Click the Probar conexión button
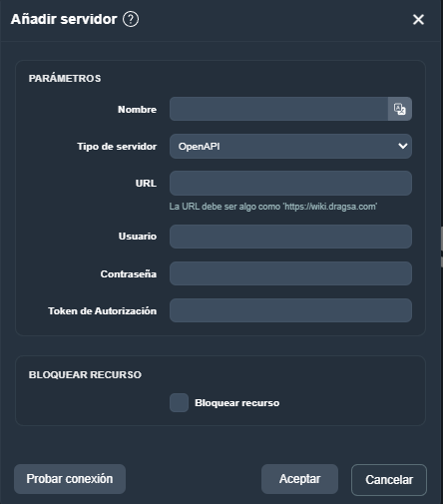443x504 pixels. pos(70,479)
